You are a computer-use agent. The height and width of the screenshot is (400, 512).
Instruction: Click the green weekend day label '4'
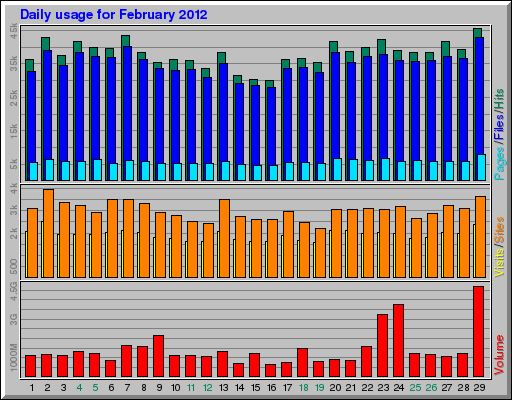tap(79, 388)
